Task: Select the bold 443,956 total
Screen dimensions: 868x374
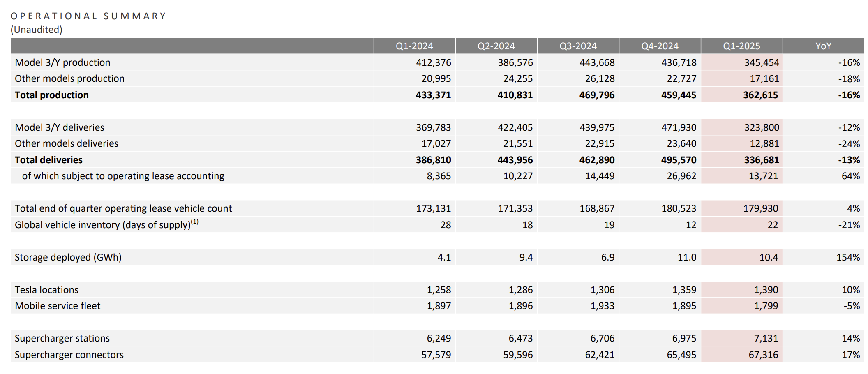Action: (515, 160)
